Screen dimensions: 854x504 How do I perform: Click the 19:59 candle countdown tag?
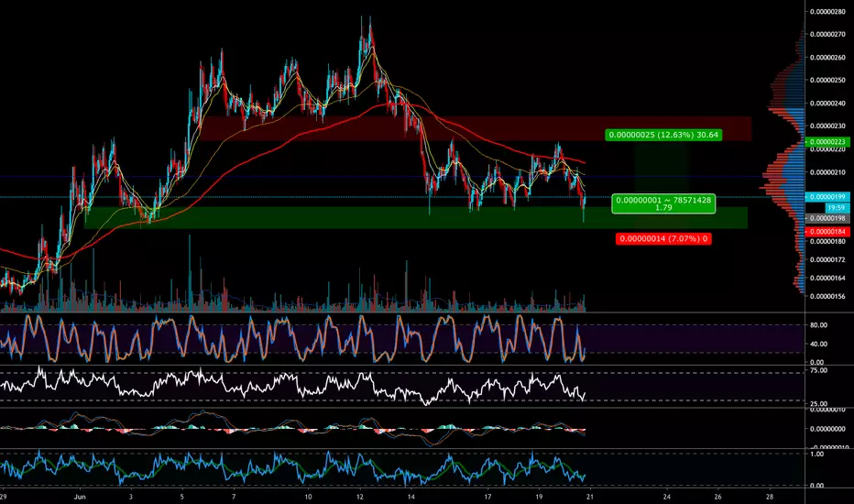point(837,208)
